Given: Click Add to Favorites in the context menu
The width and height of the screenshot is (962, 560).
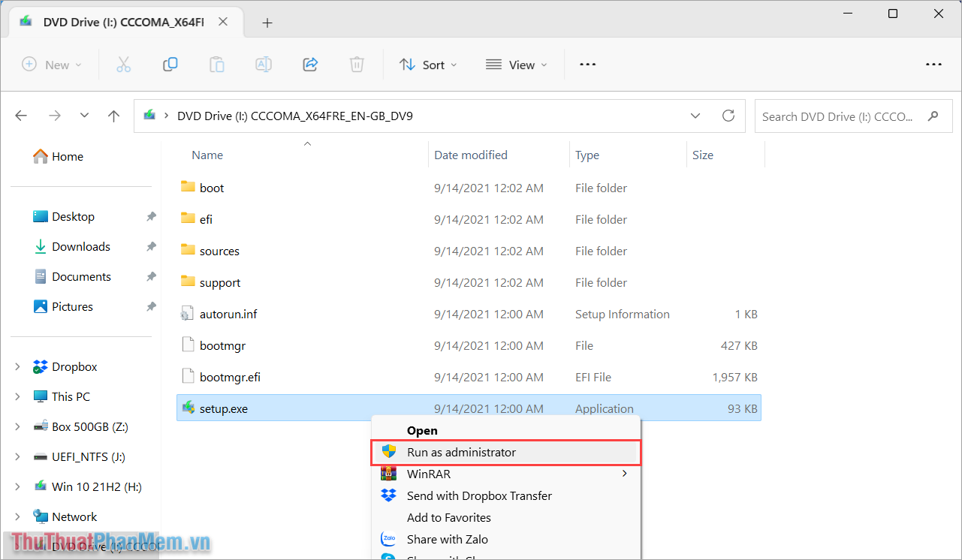Looking at the screenshot, I should point(451,517).
